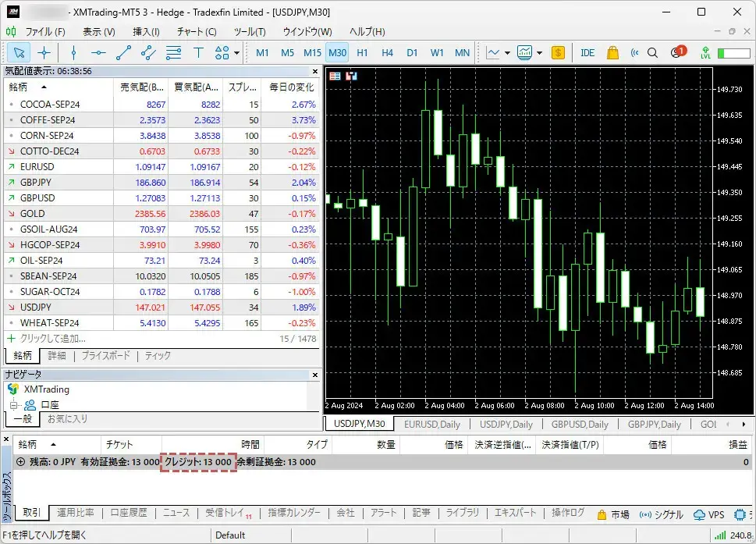This screenshot has height=544, width=756.
Task: Toggle the M30 timeframe button
Action: [338, 52]
